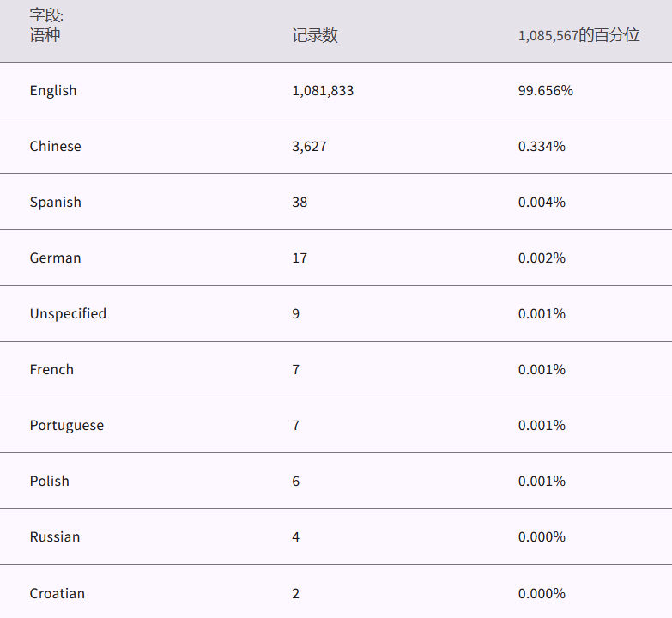Select the Chinese language entry

click(x=55, y=147)
